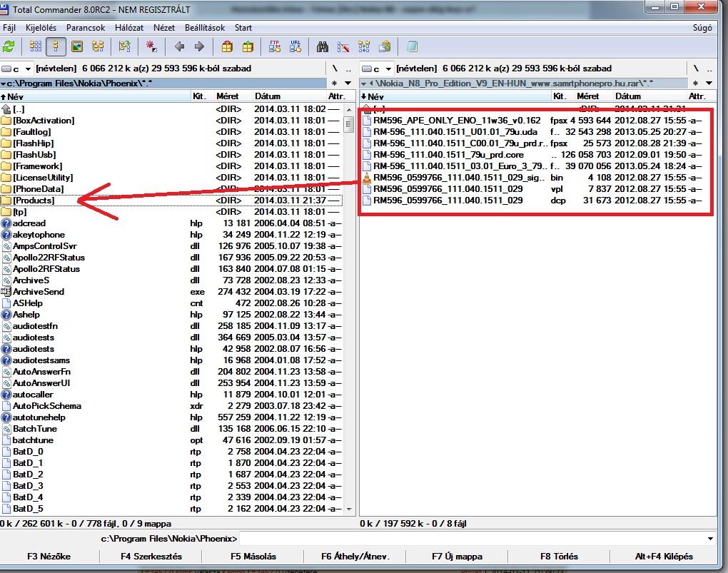Click left panel favorites asterisk button

coord(334,83)
